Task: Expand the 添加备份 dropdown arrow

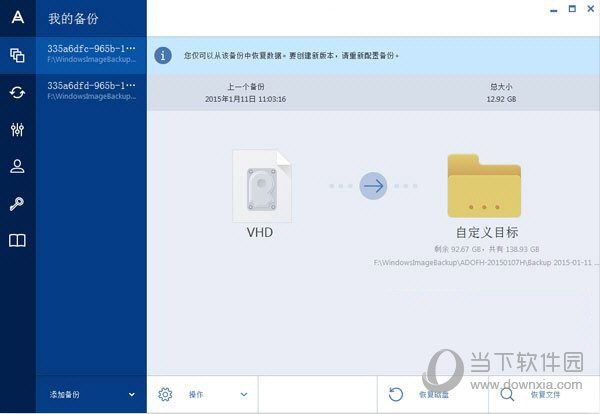Action: point(132,394)
